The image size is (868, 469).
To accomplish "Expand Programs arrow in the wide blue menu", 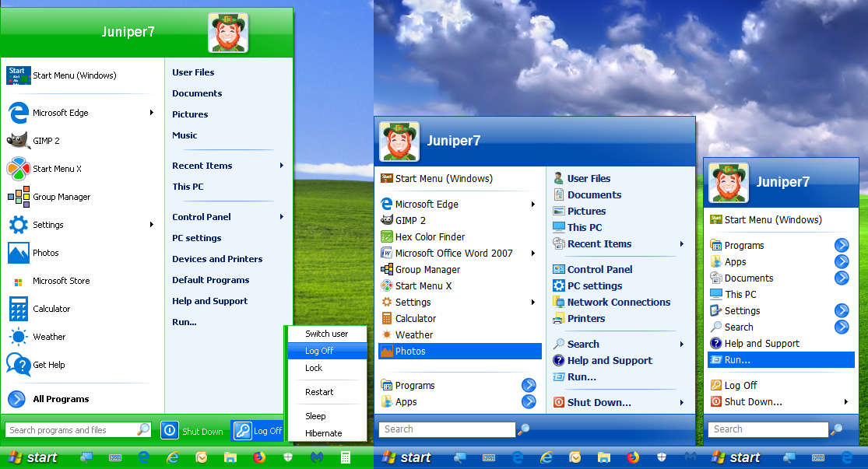I will click(x=529, y=385).
